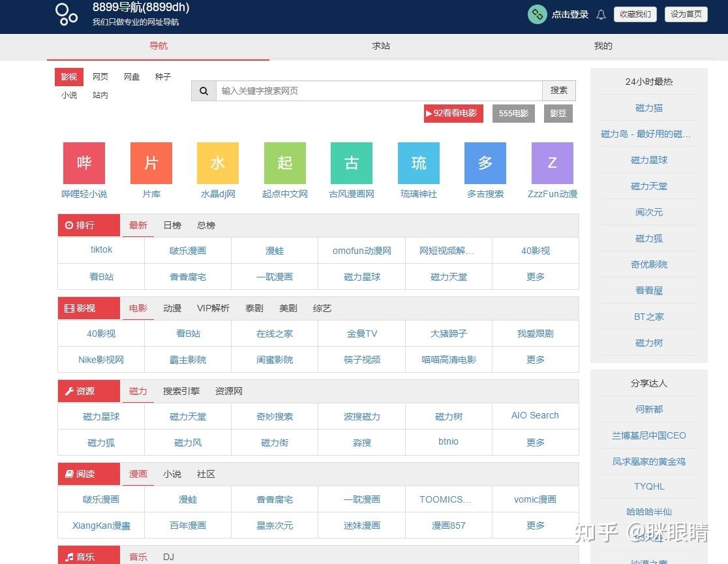Screen dimensions: 728x564
Task: Switch to 日榜 in the 排行 section
Action: pos(172,225)
